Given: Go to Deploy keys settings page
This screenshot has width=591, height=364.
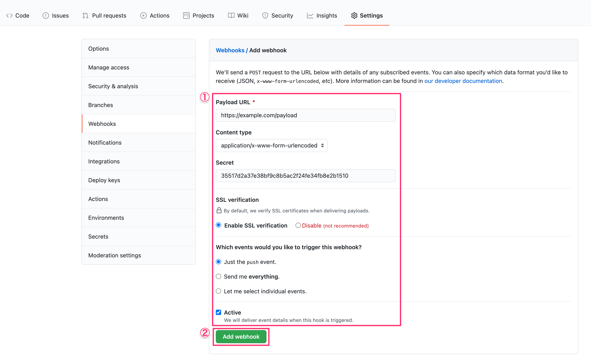Looking at the screenshot, I should (x=104, y=180).
